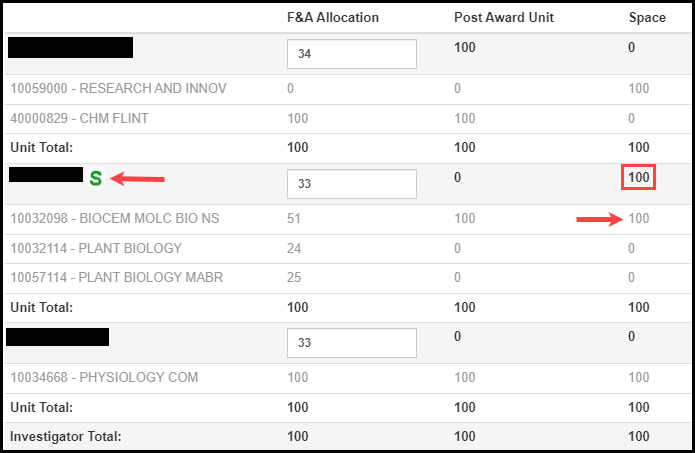
Task: Click the green S icon
Action: click(x=96, y=179)
